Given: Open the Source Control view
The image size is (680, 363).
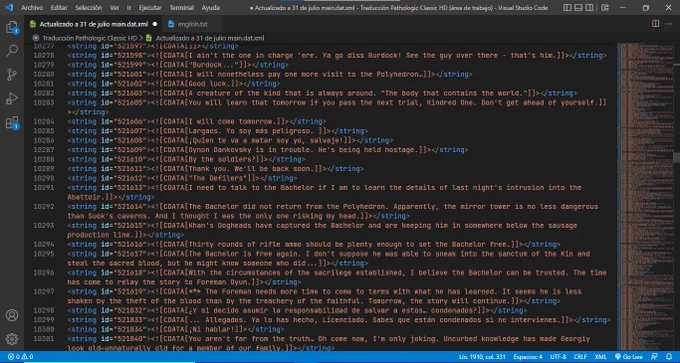Looking at the screenshot, I should pos(12,75).
